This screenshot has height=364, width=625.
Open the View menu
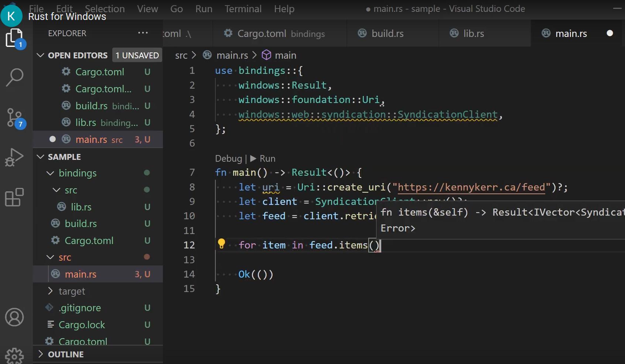coord(147,8)
